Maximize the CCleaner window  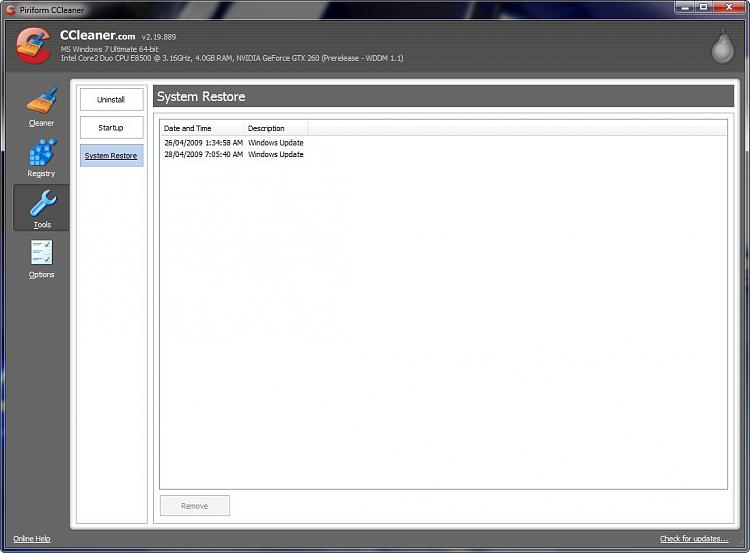704,7
